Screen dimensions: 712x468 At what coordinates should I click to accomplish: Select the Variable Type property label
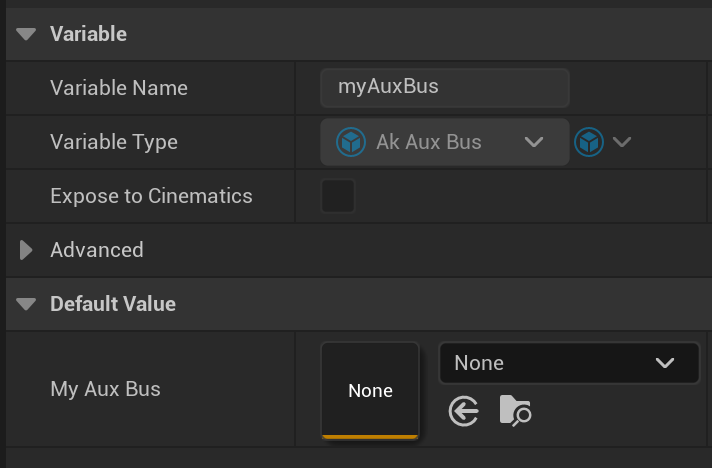tap(114, 142)
